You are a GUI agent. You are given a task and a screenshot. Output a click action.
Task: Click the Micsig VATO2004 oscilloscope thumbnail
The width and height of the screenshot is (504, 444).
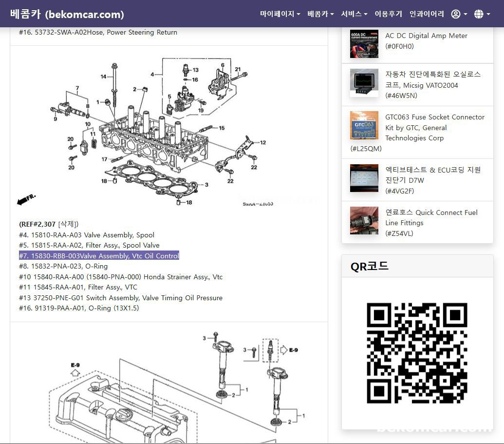click(x=364, y=83)
